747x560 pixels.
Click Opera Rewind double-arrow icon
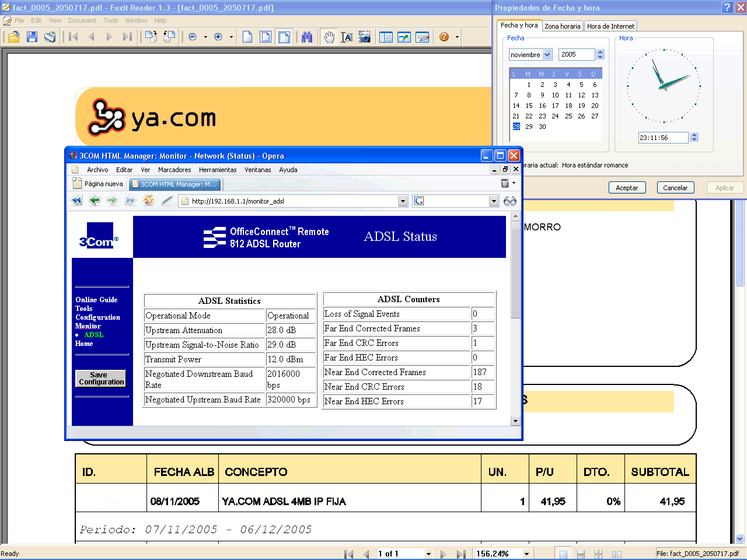76,201
